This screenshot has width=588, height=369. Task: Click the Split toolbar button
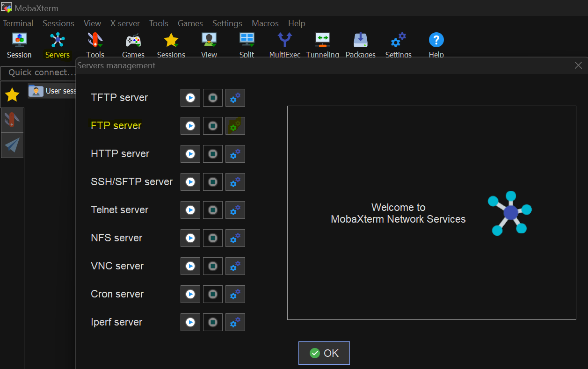247,45
